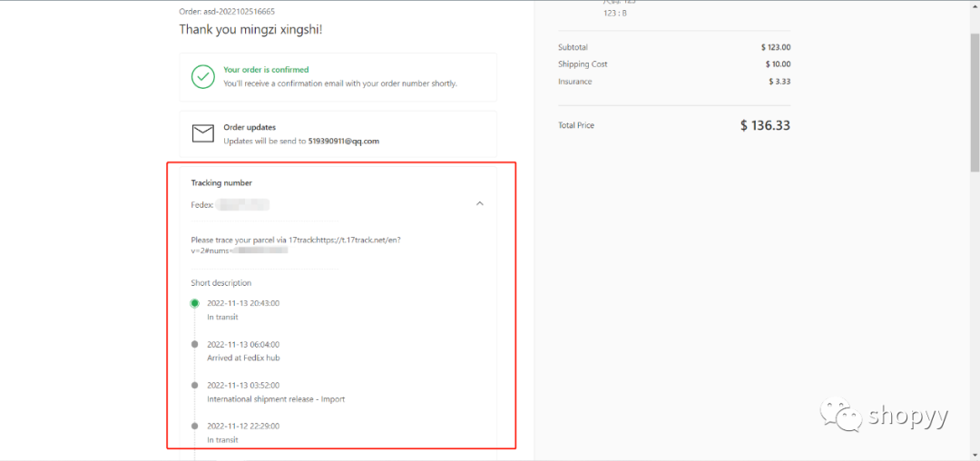
Task: Click the Total Price $ 136.33
Action: pos(766,125)
